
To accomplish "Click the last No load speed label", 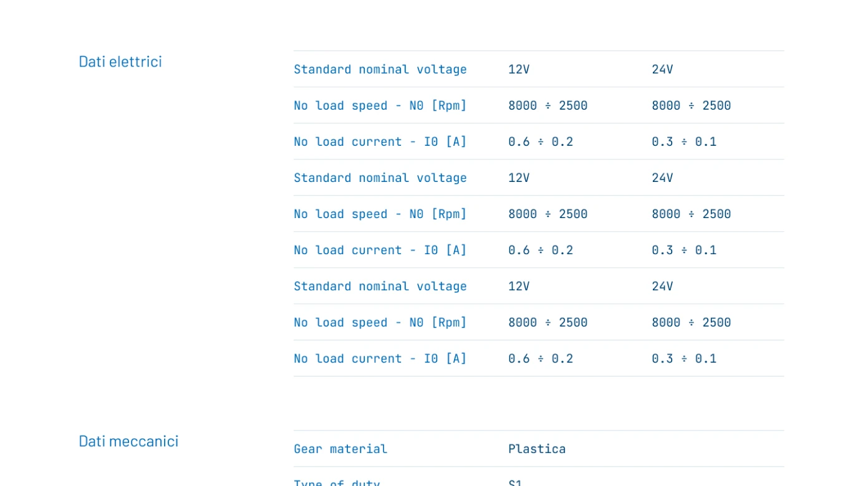I will 380,322.
